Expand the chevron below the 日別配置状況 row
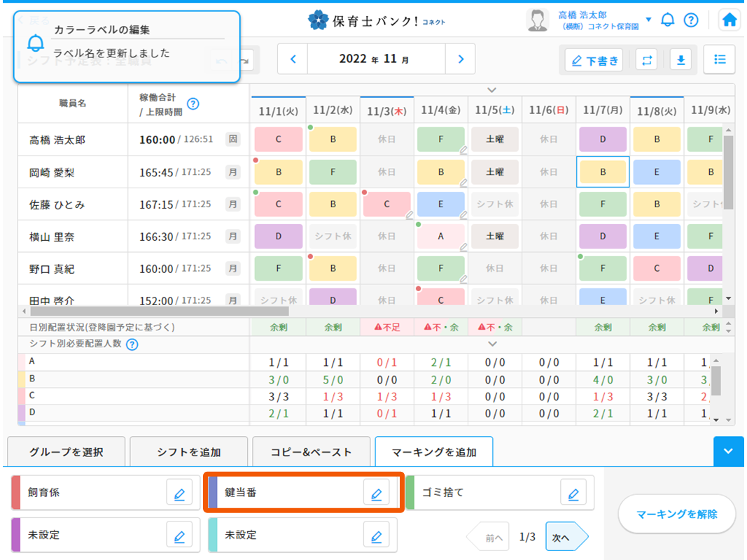Screen dimensions: 747x560 pos(492,344)
